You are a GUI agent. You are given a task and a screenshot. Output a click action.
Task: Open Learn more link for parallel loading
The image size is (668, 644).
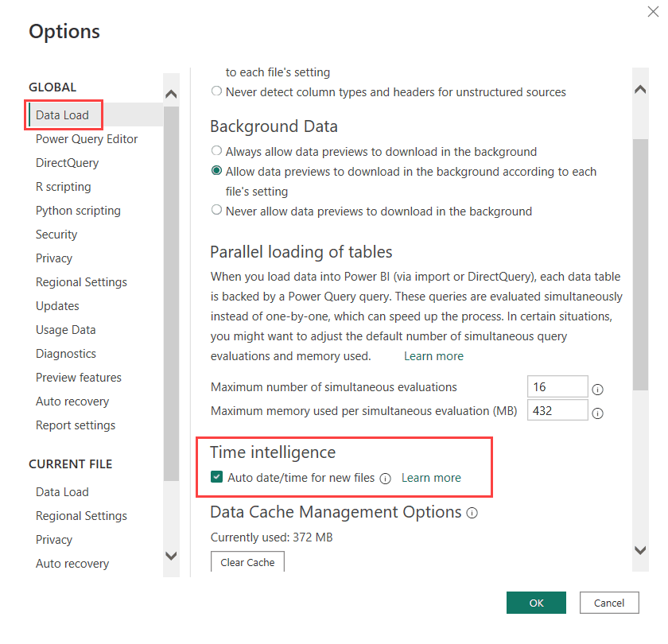pos(433,355)
